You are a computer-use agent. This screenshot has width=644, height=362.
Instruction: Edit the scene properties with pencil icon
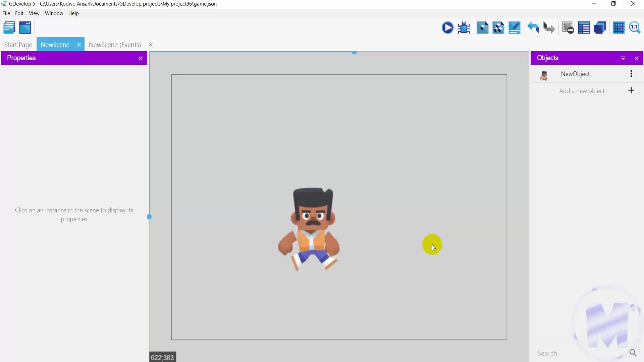pyautogui.click(x=515, y=28)
